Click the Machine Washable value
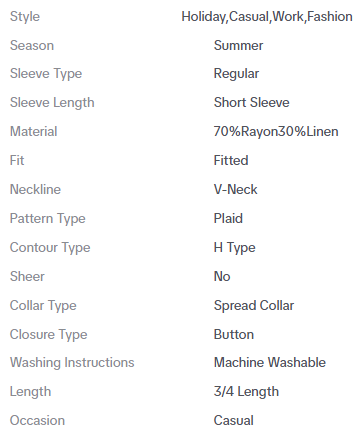362x438 pixels. pos(270,362)
